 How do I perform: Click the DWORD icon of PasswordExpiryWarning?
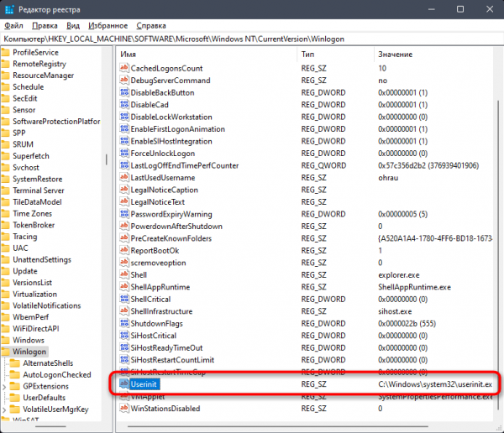(x=124, y=214)
